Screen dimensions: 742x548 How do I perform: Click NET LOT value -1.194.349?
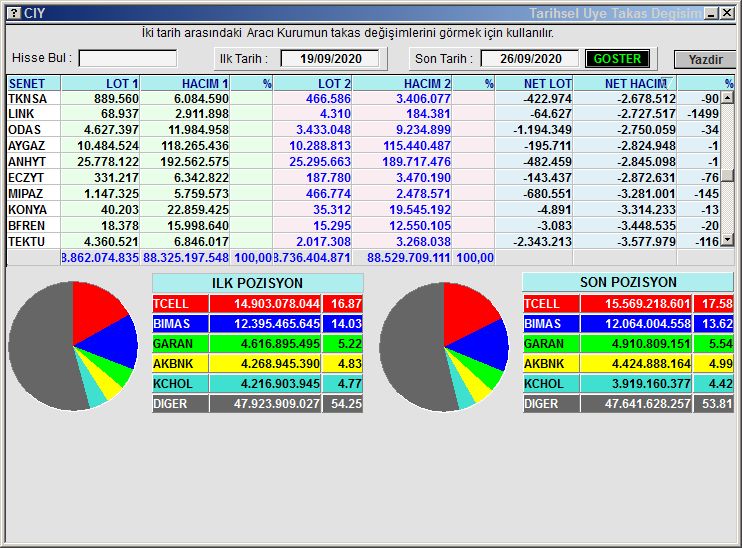[x=542, y=130]
